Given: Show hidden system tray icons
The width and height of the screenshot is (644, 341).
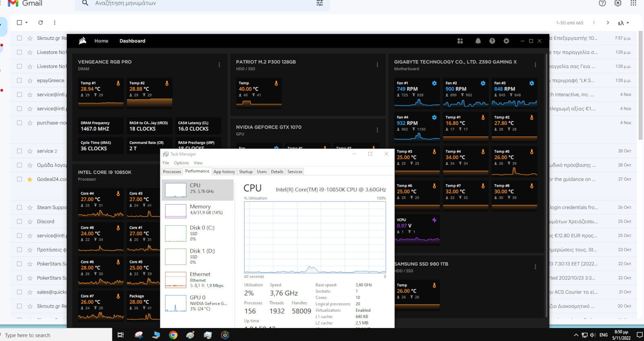Looking at the screenshot, I should click(x=576, y=335).
